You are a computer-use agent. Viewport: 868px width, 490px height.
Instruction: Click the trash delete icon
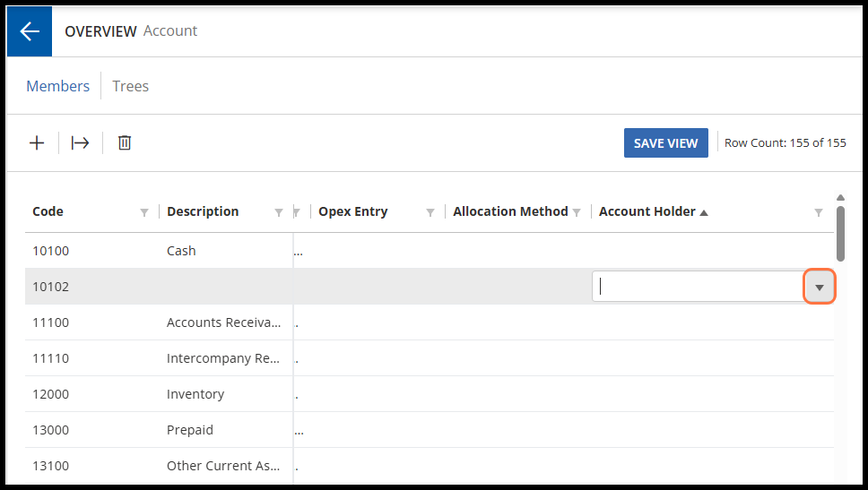coord(125,143)
